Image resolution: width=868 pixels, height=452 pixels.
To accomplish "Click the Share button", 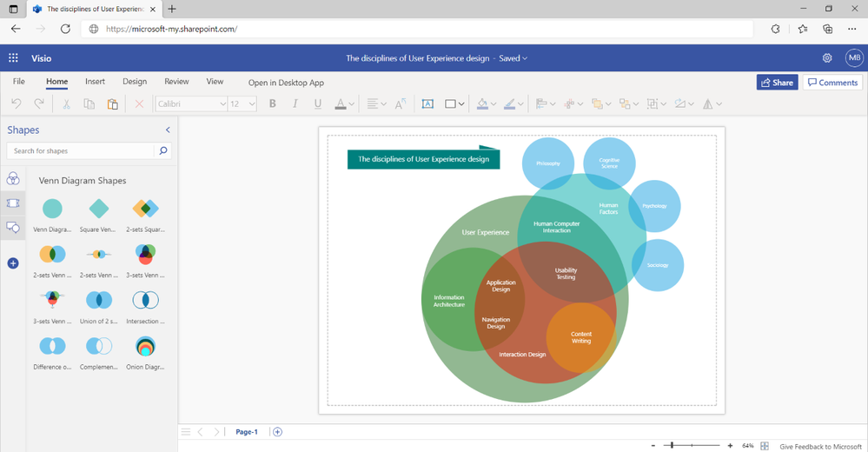I will [x=777, y=83].
